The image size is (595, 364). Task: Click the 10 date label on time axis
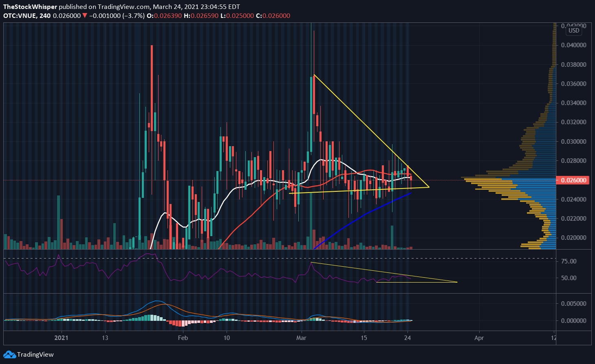pyautogui.click(x=227, y=338)
